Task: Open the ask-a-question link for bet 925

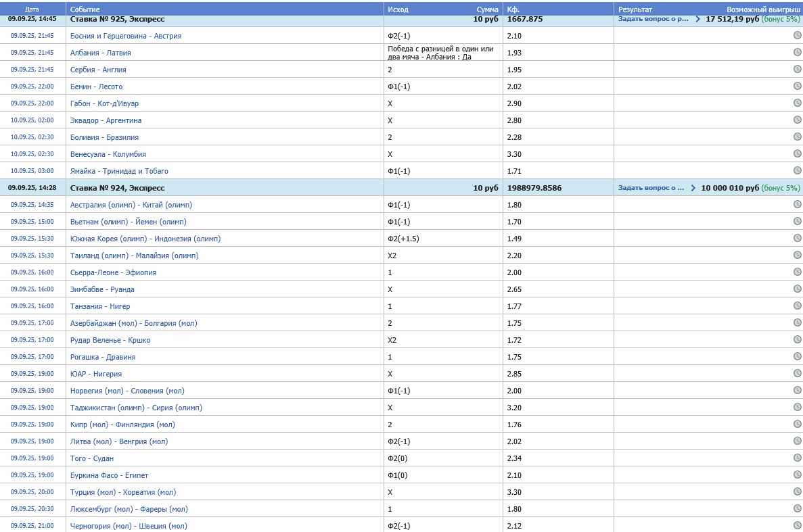Action: click(653, 19)
